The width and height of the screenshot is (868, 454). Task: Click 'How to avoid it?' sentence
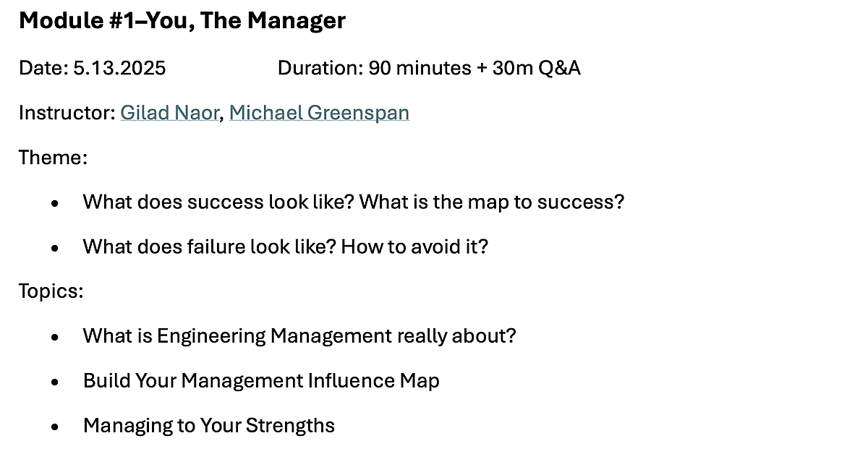415,247
